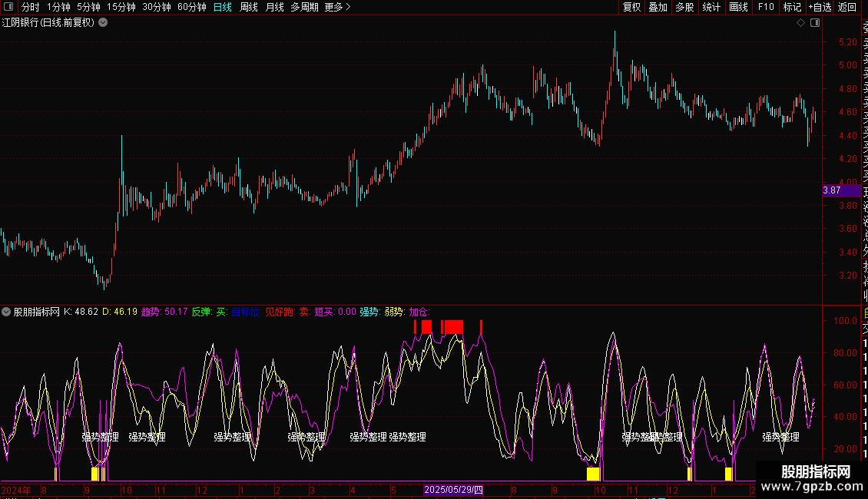Expand the 股朋指标网 indicator menu arrow
This screenshot has width=868, height=499.
coord(7,312)
